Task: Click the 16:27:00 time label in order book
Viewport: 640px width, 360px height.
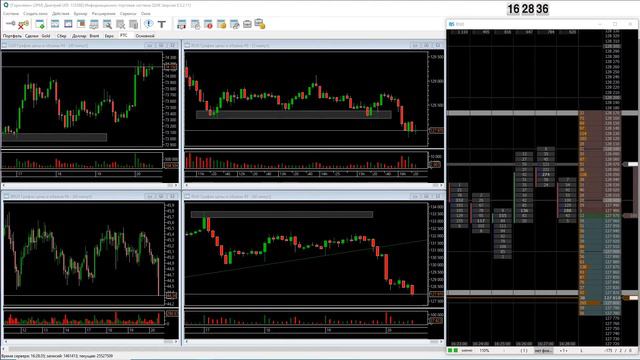Action: 545,344
